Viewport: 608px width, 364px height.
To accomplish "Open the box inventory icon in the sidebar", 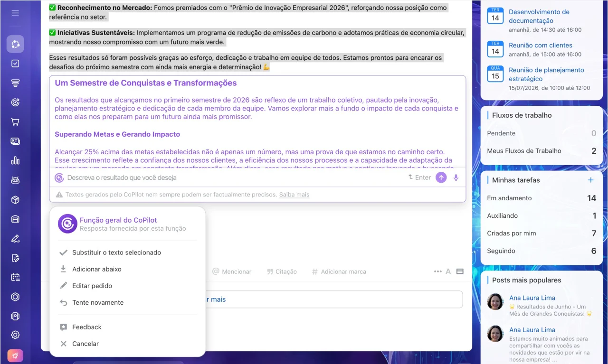I will 15,200.
